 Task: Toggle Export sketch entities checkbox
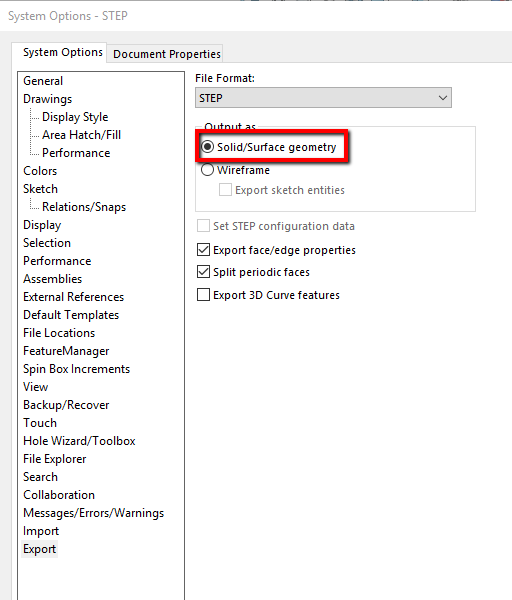tap(225, 190)
